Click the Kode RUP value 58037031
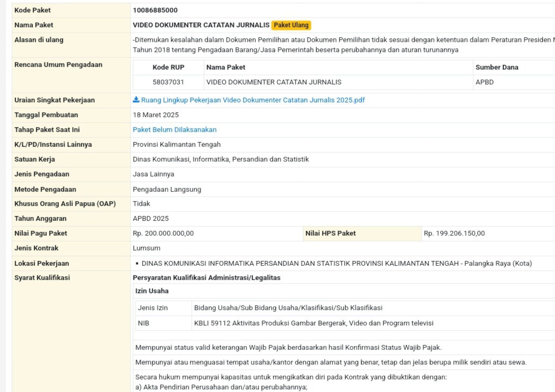 coord(168,82)
